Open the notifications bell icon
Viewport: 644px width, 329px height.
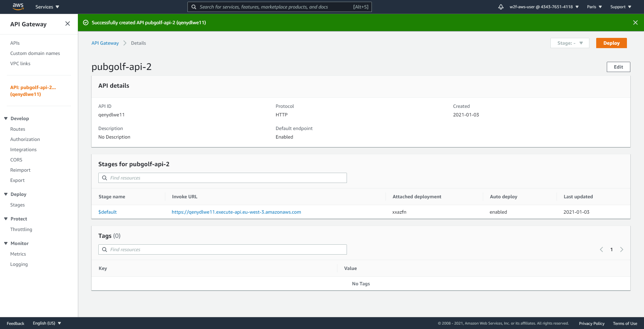(x=501, y=7)
